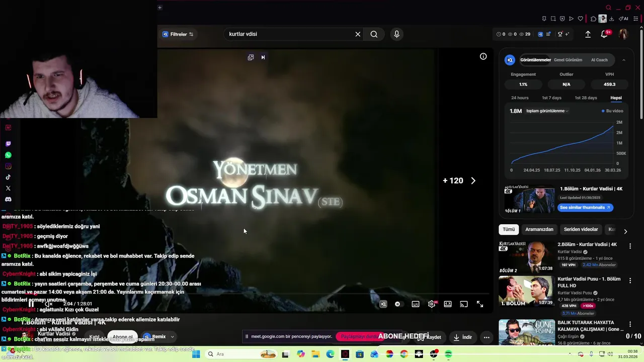Clear the 'kurtlar vdisi' search text

358,34
